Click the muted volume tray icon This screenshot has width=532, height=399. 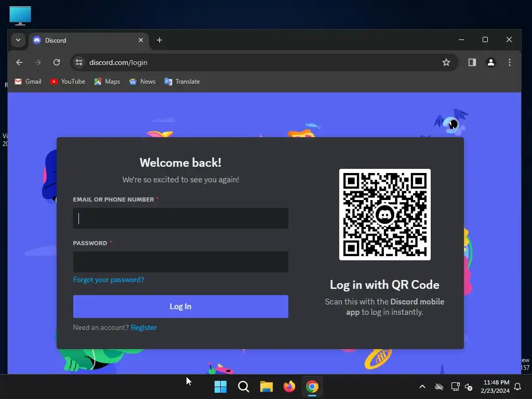(x=469, y=387)
